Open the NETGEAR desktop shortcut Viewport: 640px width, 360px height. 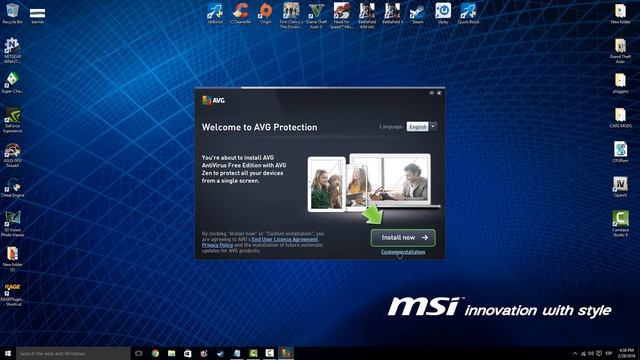pos(12,50)
